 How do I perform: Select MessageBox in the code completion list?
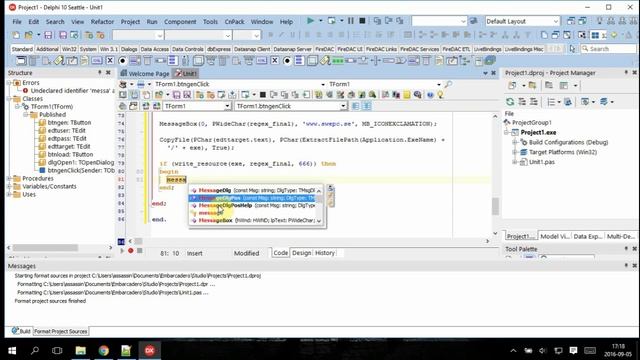[x=253, y=220]
